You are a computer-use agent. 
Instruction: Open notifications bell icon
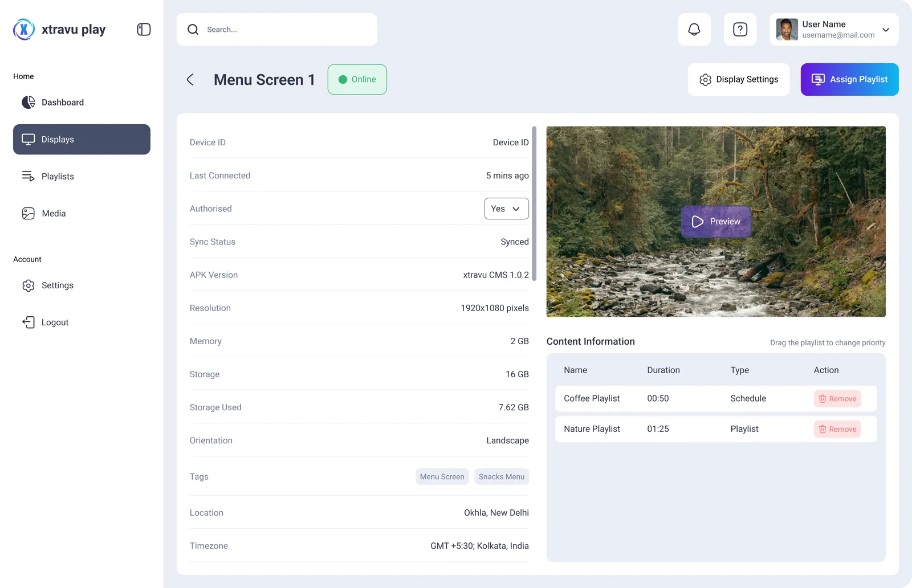pos(694,30)
